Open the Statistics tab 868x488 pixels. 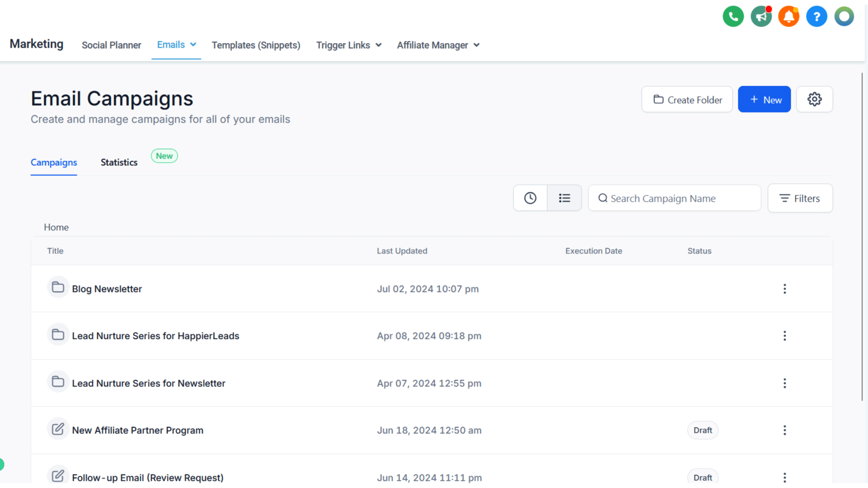[x=119, y=162]
